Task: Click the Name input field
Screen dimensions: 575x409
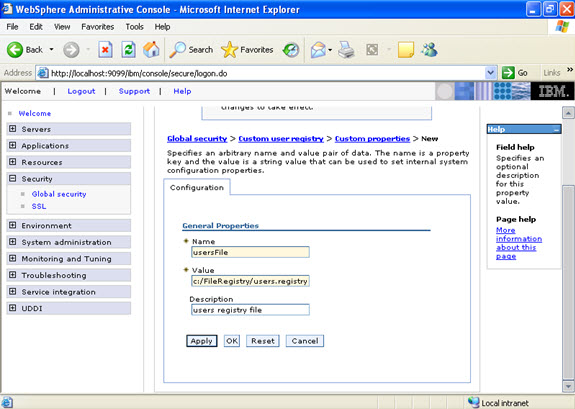Action: click(x=250, y=252)
